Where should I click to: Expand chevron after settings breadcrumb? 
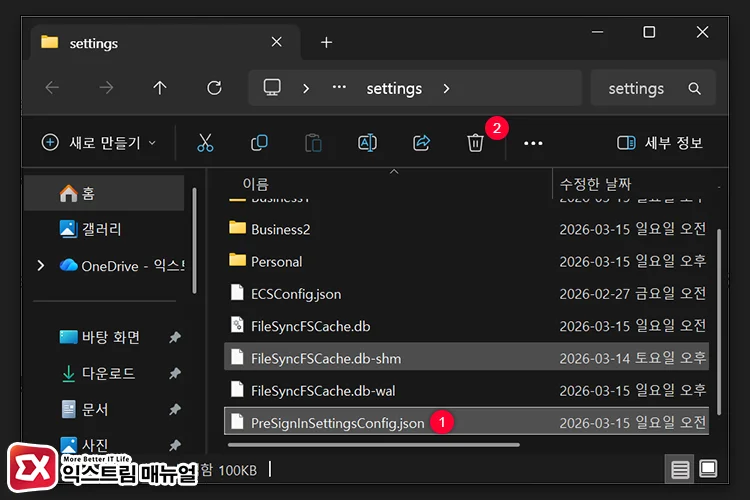[446, 89]
